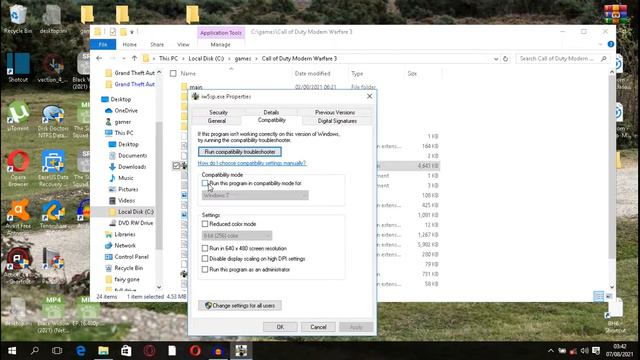Click Run compatibility troubleshooter button
The image size is (640, 360).
pyautogui.click(x=240, y=152)
